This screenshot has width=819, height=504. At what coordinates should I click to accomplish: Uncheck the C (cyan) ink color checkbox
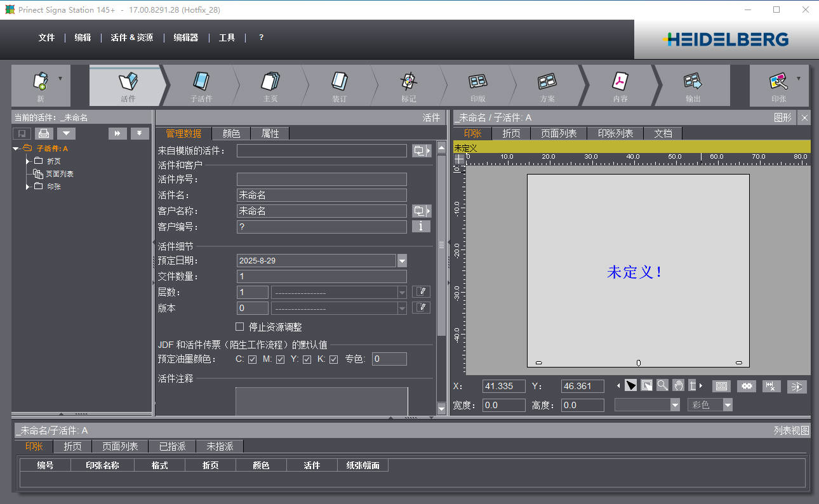pyautogui.click(x=252, y=360)
